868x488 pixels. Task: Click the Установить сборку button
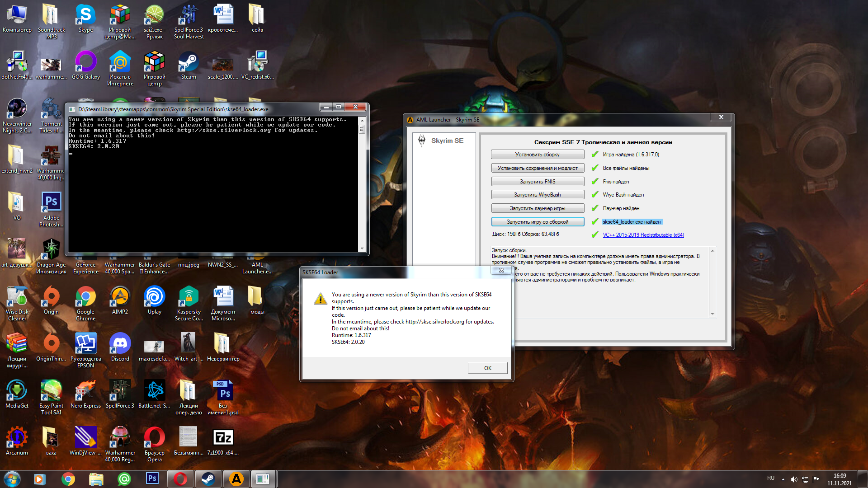click(x=537, y=155)
